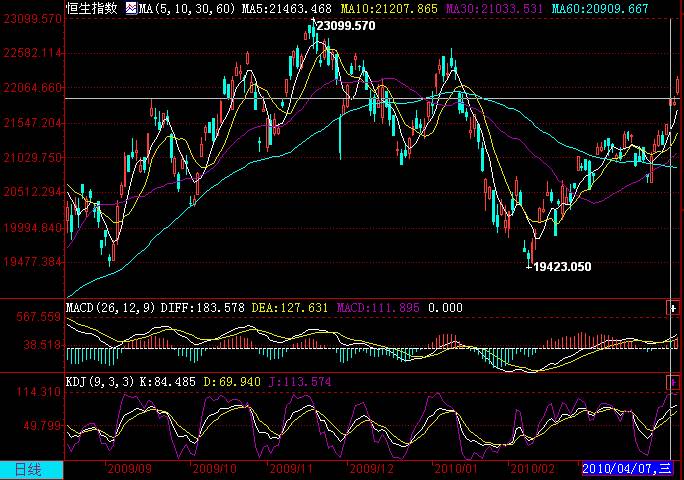Expand the MACD panel with its plus button

click(673, 308)
